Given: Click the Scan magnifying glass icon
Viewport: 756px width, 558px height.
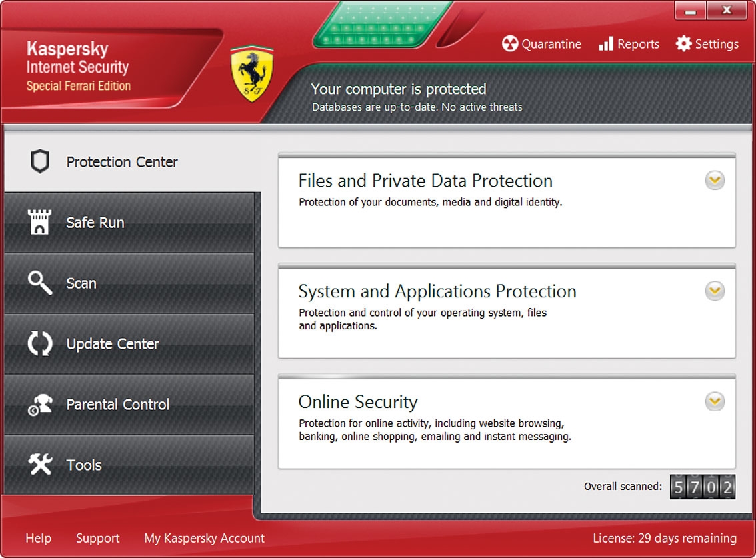Looking at the screenshot, I should click(40, 283).
